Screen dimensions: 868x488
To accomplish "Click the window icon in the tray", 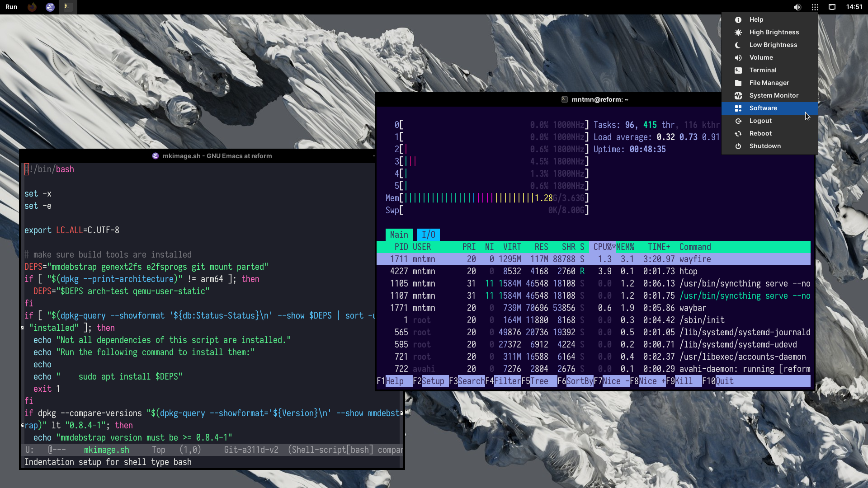I will [832, 7].
